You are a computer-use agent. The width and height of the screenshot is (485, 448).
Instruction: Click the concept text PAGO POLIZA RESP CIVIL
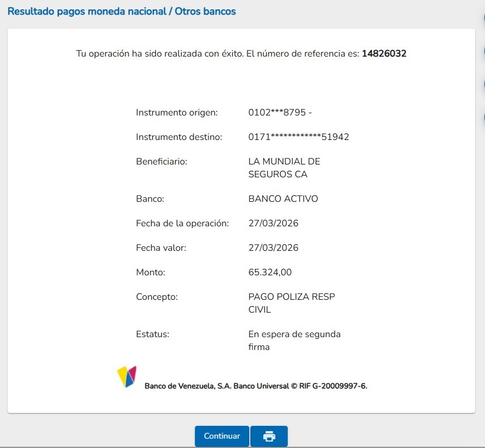click(291, 303)
